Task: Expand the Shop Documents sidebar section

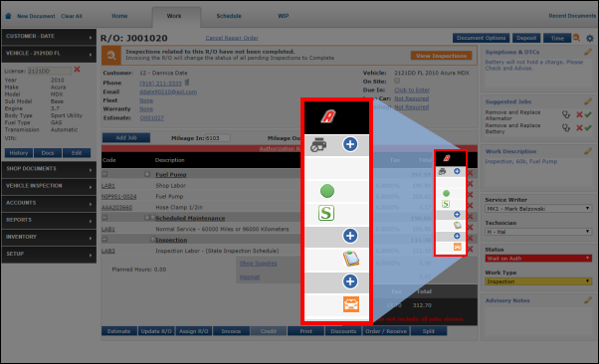Action: pos(49,169)
